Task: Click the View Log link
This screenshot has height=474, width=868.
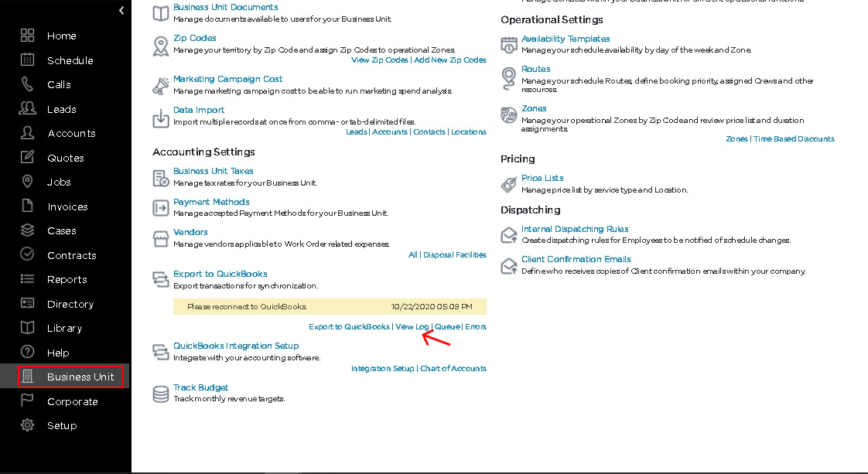Action: 412,327
